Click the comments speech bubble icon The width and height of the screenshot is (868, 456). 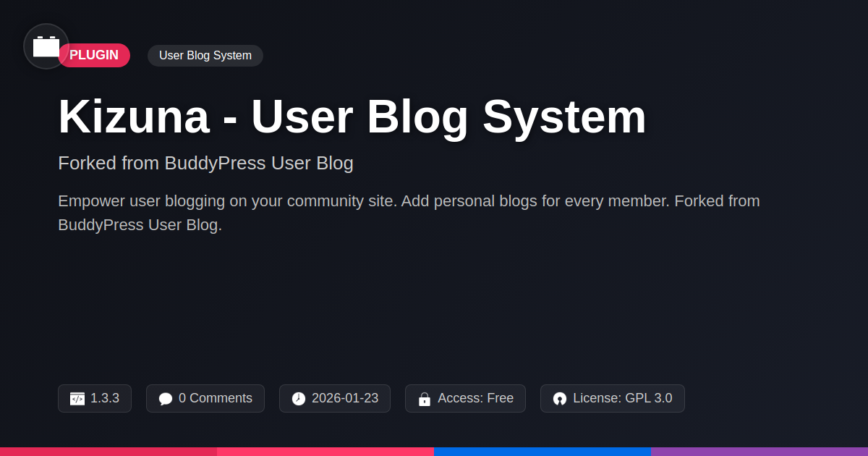(x=166, y=399)
